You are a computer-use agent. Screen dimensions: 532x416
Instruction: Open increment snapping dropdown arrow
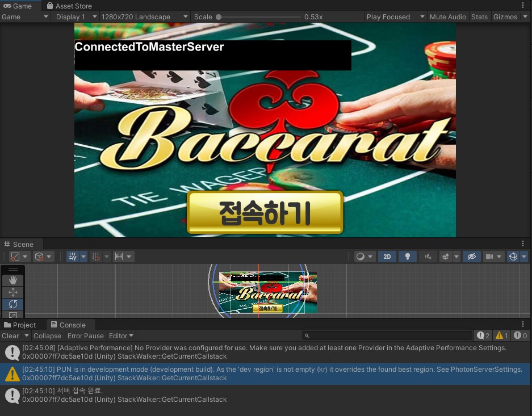[x=129, y=257]
